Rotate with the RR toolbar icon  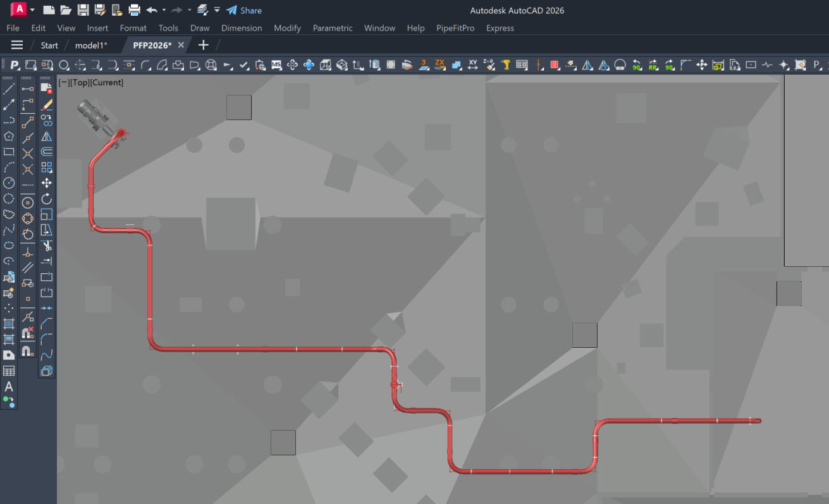(653, 65)
